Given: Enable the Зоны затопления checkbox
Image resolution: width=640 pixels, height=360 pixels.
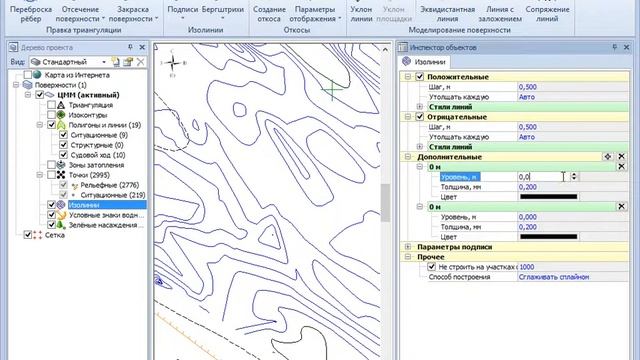Looking at the screenshot, I should pyautogui.click(x=51, y=165).
